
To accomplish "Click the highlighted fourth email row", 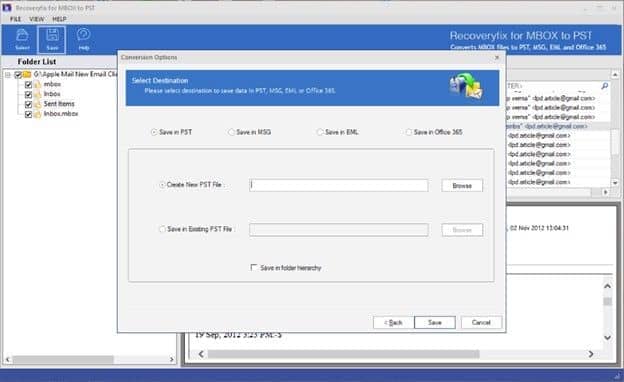I will (558, 126).
